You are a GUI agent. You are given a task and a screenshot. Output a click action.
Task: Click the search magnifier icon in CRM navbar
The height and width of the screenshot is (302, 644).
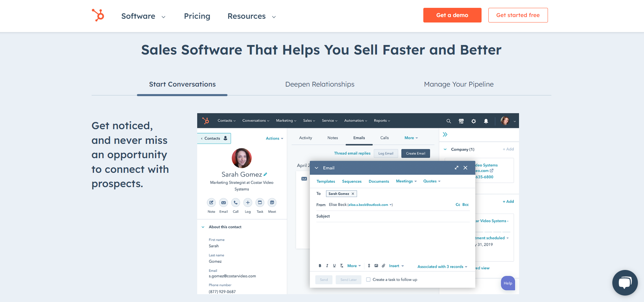point(449,121)
